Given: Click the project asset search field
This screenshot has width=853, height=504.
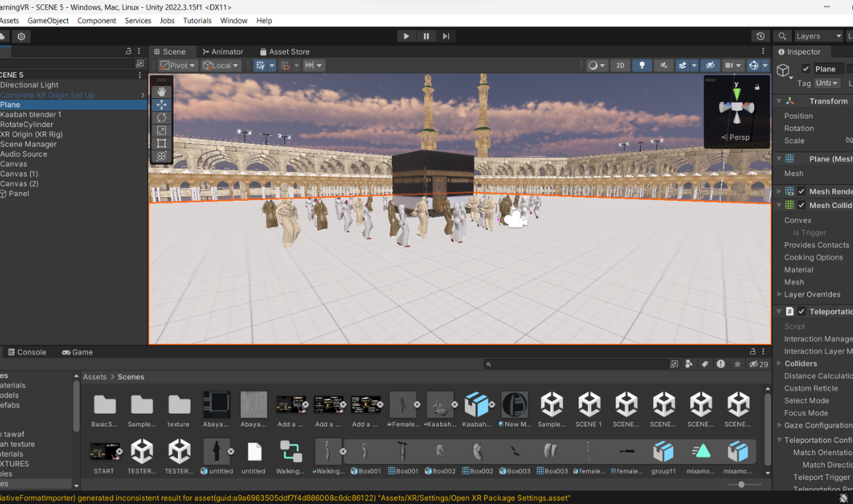Looking at the screenshot, I should [x=574, y=364].
